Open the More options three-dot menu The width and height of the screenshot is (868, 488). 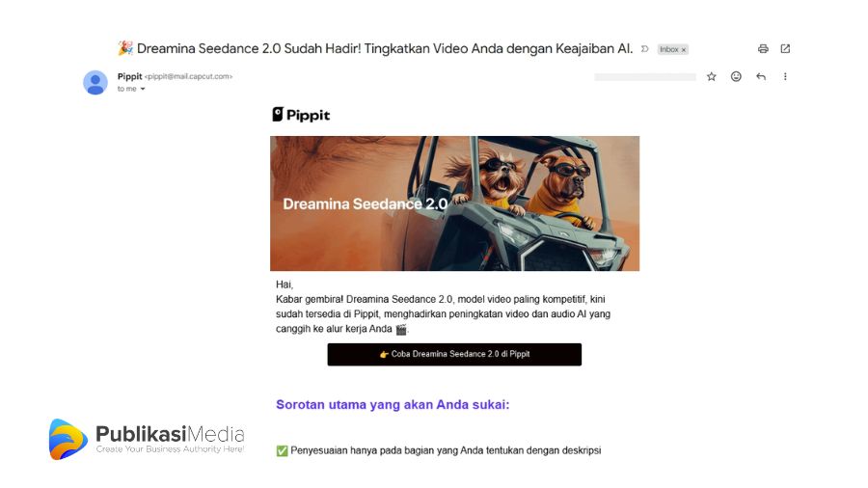[x=785, y=76]
